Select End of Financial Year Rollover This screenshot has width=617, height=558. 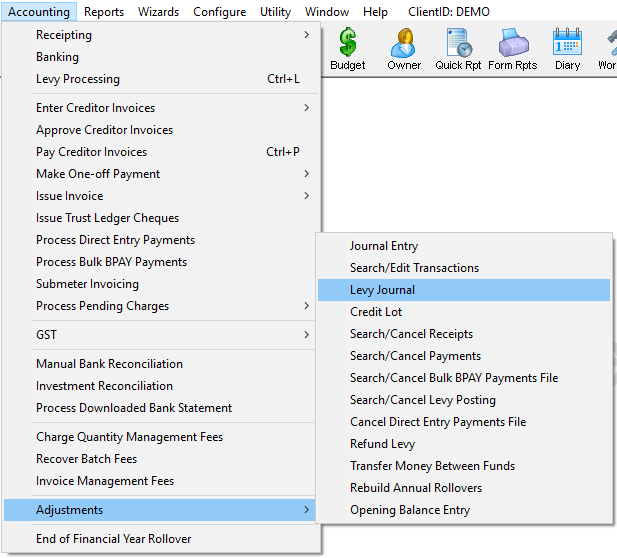[x=161, y=538]
